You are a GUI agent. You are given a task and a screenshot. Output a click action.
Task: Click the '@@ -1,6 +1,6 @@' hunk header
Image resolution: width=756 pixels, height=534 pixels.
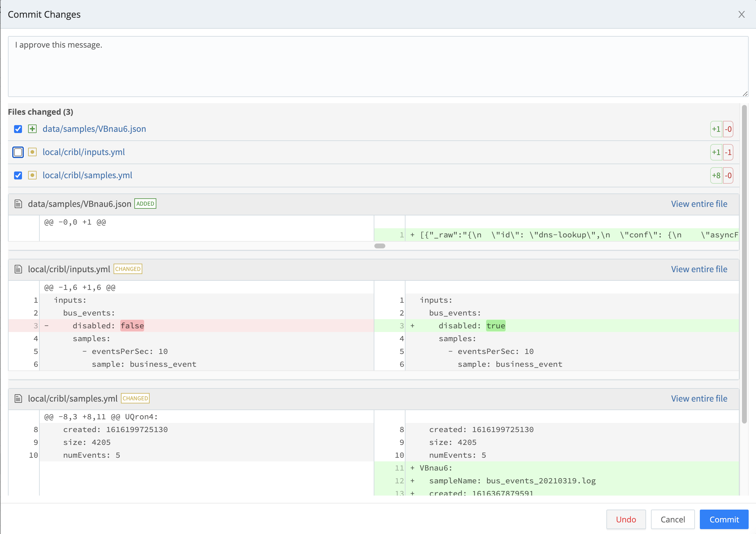(x=80, y=287)
